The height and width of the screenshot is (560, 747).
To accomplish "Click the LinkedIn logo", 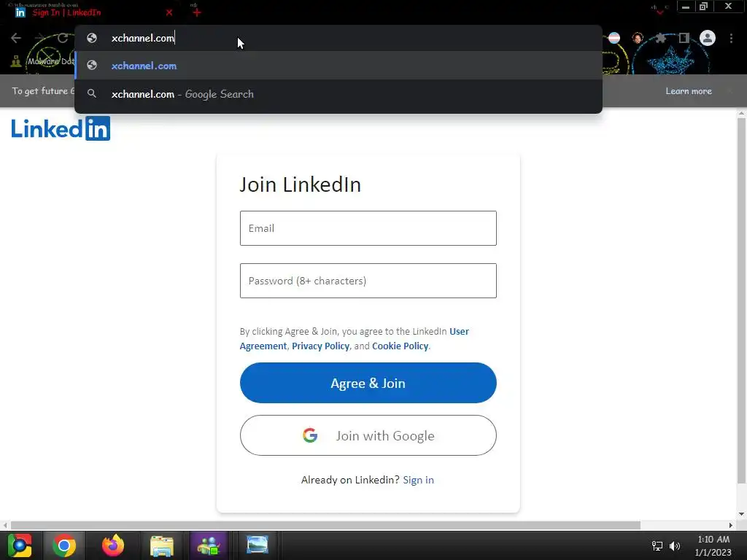I will [61, 128].
